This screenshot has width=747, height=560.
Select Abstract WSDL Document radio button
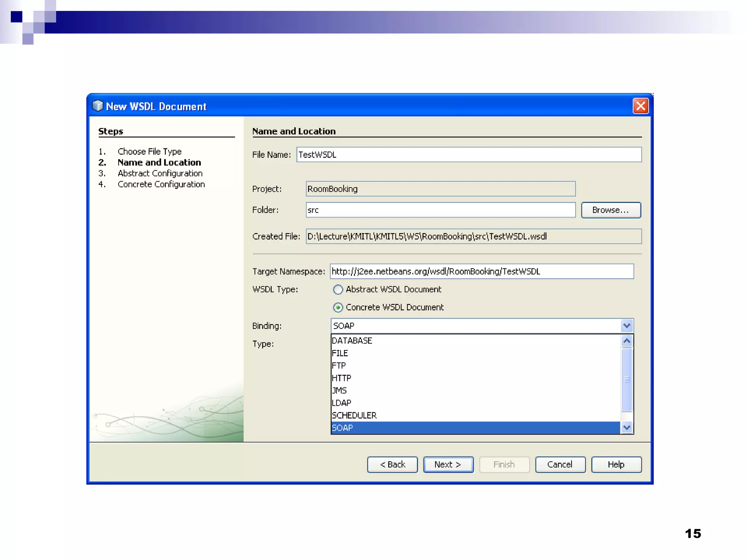pos(338,289)
